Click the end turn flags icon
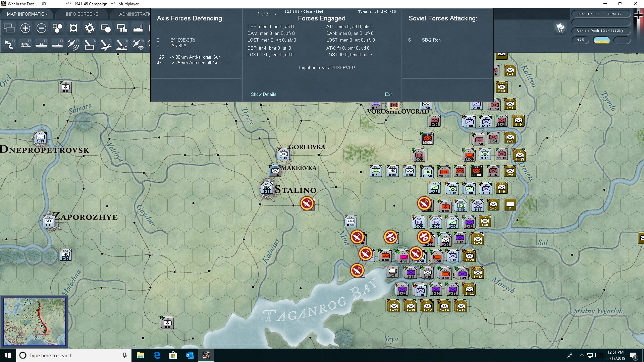Viewport: 644px width, 362px height. coord(560,28)
